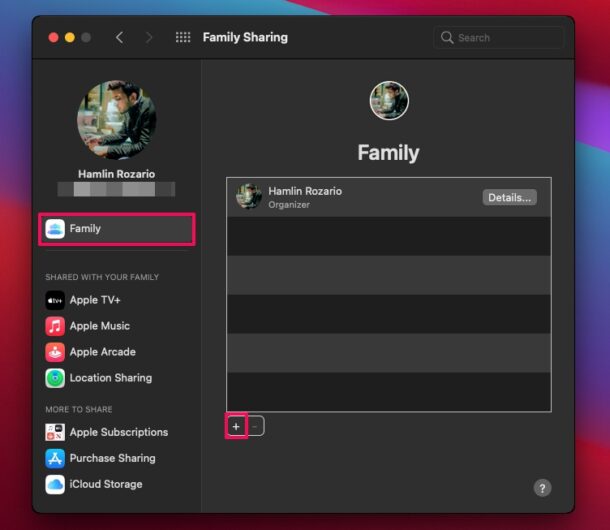Open the Family sidebar item
The image size is (610, 530).
(x=117, y=229)
